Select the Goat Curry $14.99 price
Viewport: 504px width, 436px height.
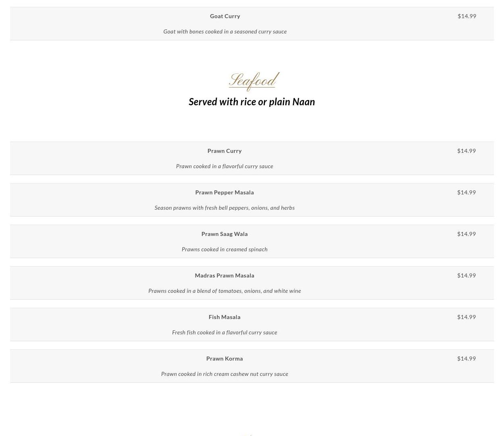click(467, 16)
